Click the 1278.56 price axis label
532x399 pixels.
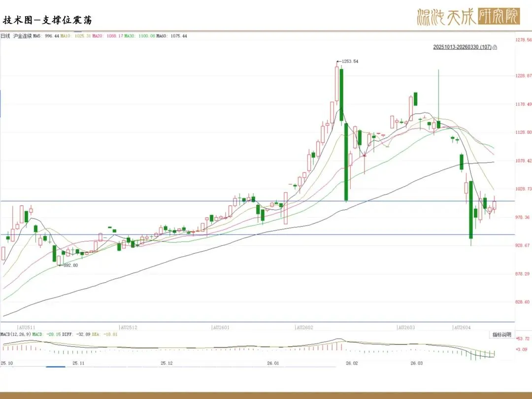point(524,40)
